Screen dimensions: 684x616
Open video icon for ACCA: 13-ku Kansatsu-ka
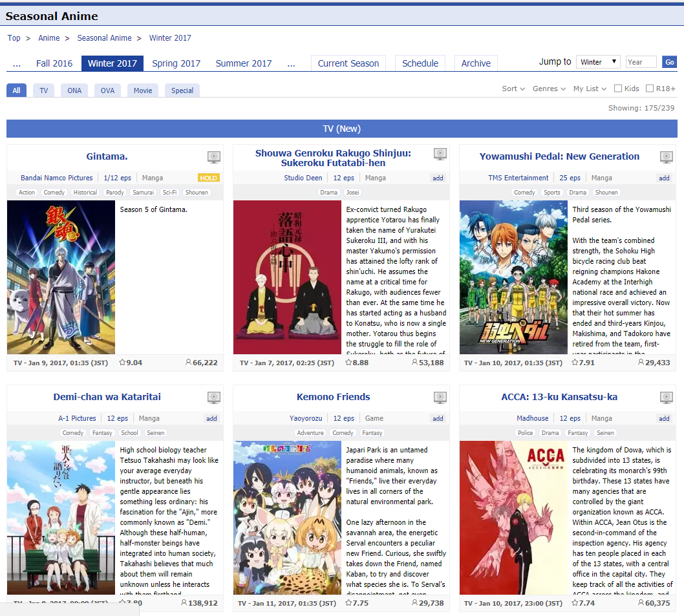(x=666, y=397)
